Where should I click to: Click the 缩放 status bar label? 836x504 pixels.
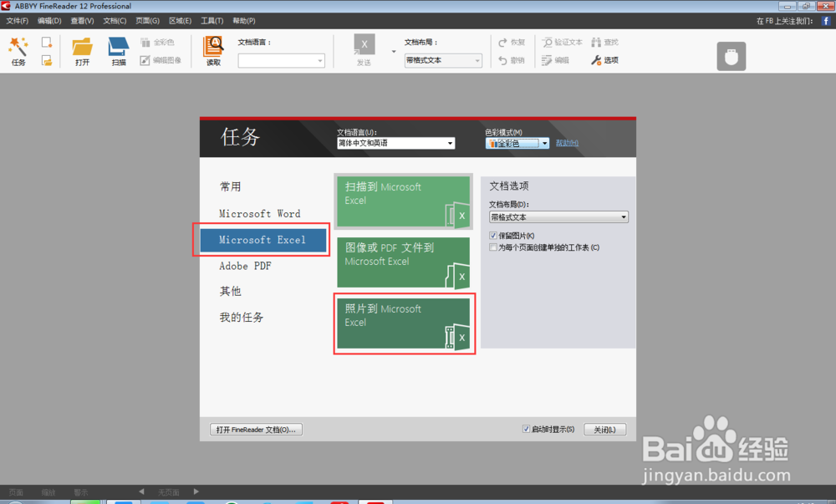(x=48, y=492)
